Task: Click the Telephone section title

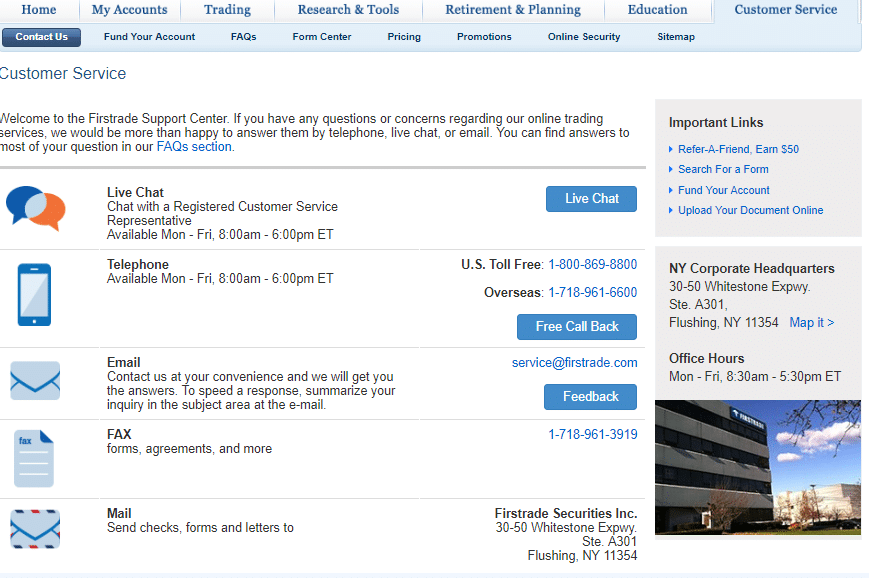Action: (x=137, y=264)
